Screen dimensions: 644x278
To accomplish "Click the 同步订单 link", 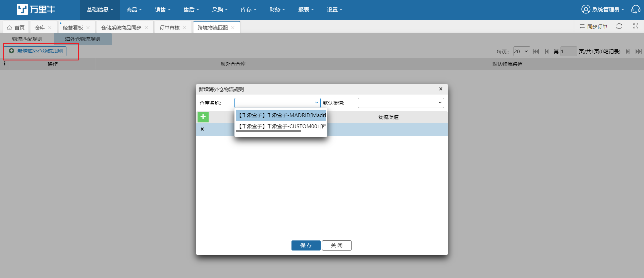I will point(597,26).
